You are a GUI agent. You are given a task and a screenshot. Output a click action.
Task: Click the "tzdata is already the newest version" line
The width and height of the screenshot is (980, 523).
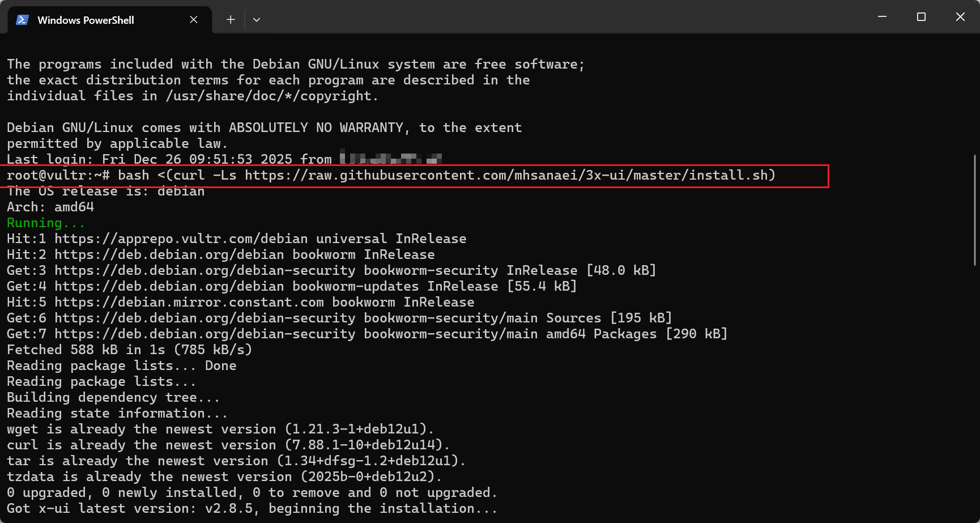pyautogui.click(x=224, y=477)
